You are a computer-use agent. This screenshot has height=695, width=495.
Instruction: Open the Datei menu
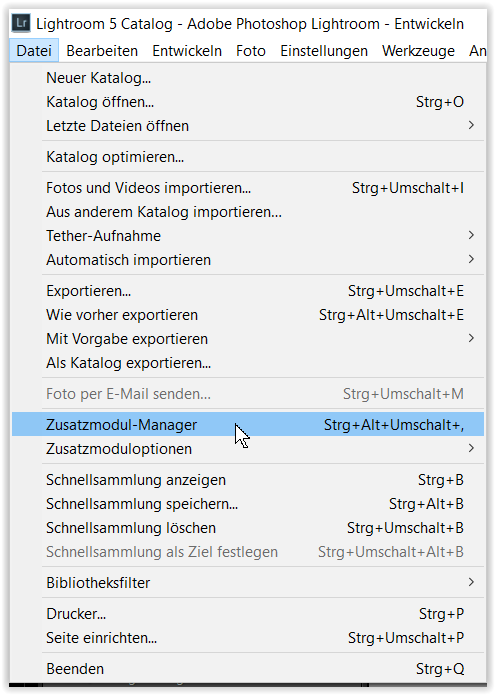click(x=34, y=51)
